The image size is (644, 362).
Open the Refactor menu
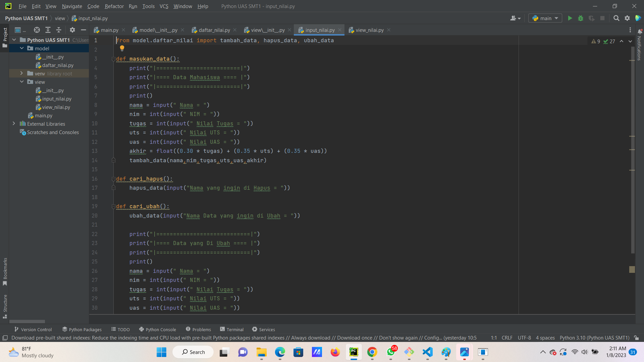tap(114, 6)
